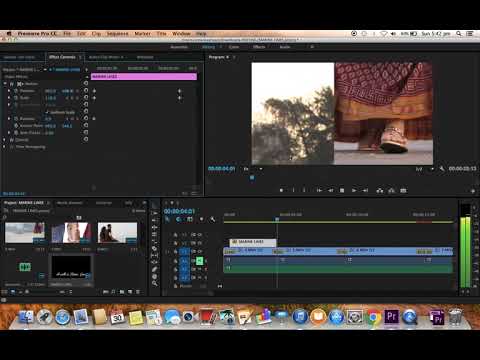Viewport: 480px width, 360px height.
Task: Collapse the Motion effect group
Action: 5,84
